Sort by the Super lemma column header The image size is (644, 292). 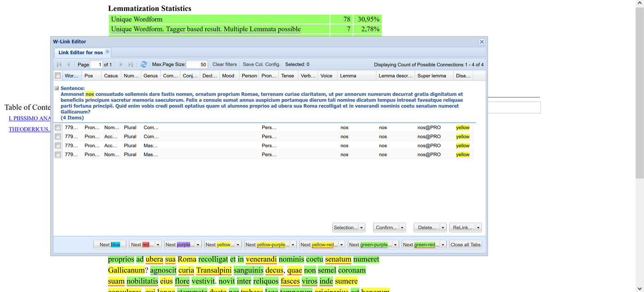point(434,76)
